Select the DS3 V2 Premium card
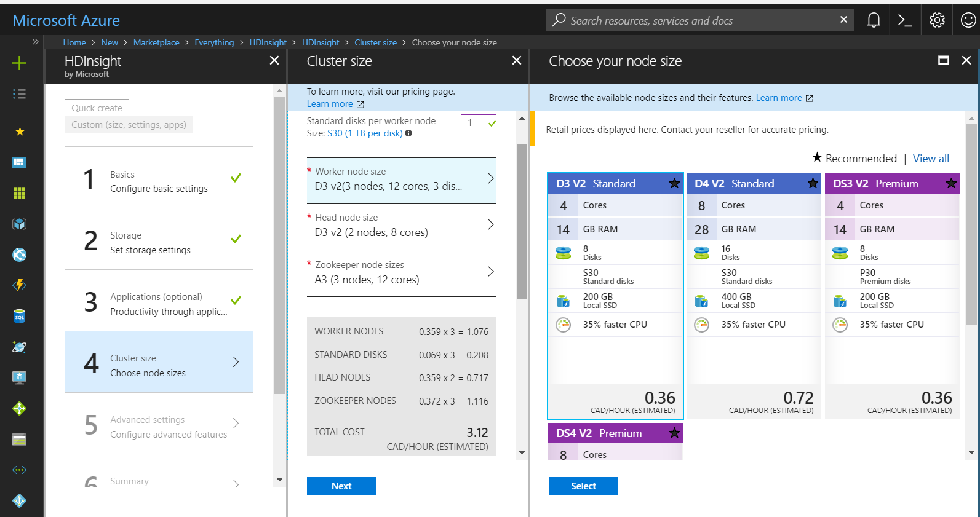 point(892,296)
